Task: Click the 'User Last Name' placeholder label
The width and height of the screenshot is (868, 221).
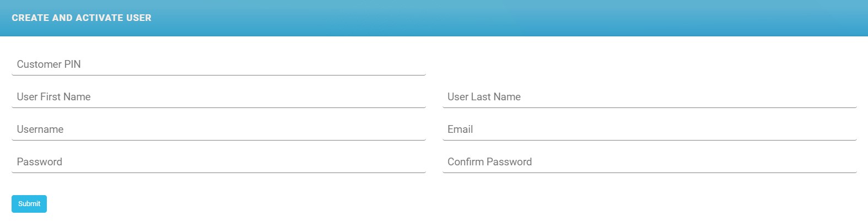Action: (484, 97)
